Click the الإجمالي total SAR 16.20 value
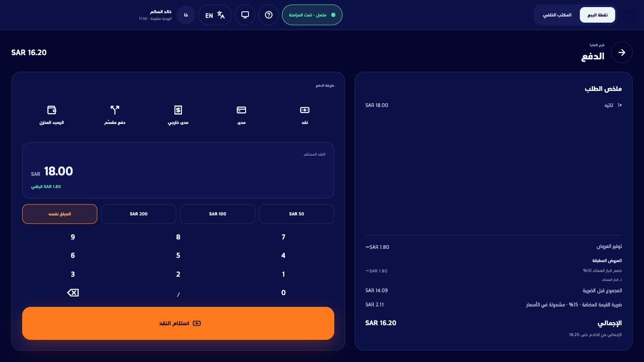 pos(381,323)
